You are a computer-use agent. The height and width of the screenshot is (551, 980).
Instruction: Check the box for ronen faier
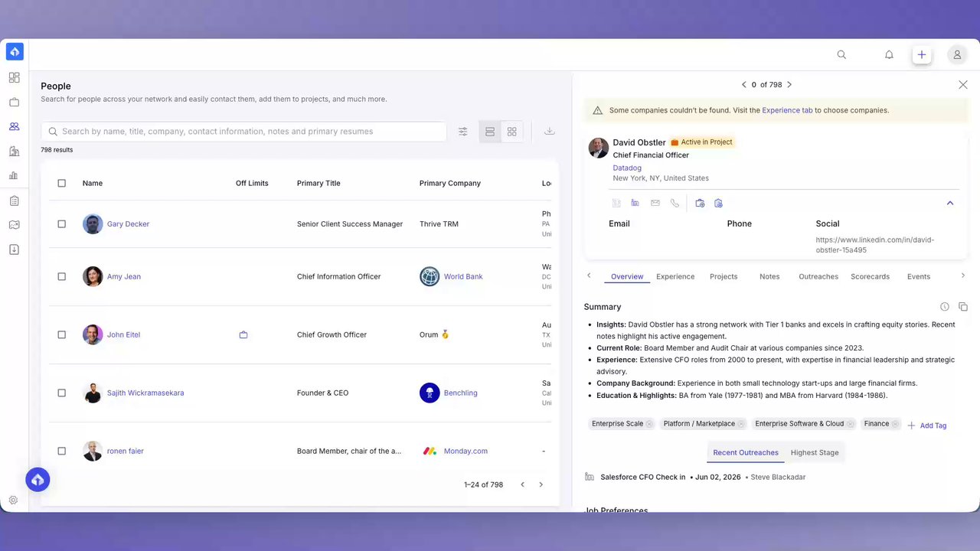[62, 452]
